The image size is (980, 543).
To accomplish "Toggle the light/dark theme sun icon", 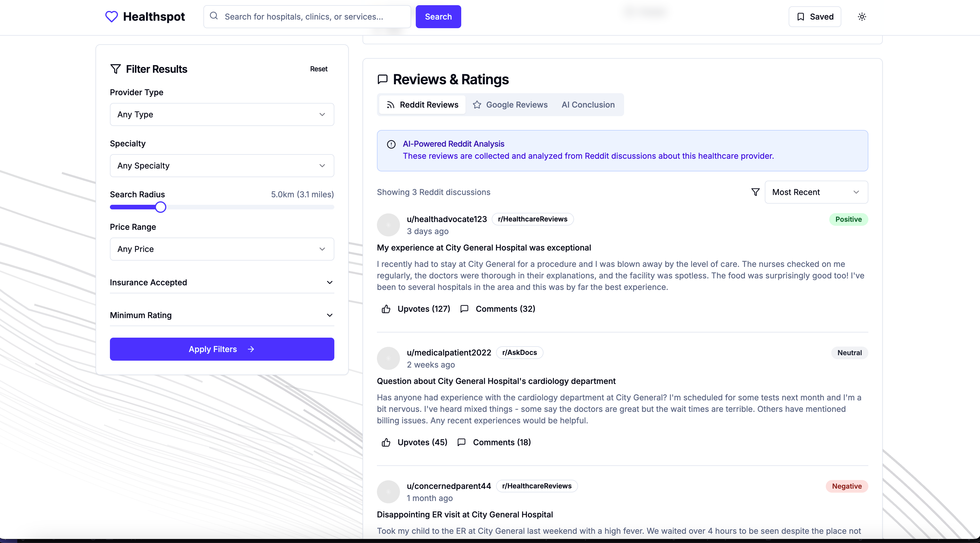I will pyautogui.click(x=862, y=17).
